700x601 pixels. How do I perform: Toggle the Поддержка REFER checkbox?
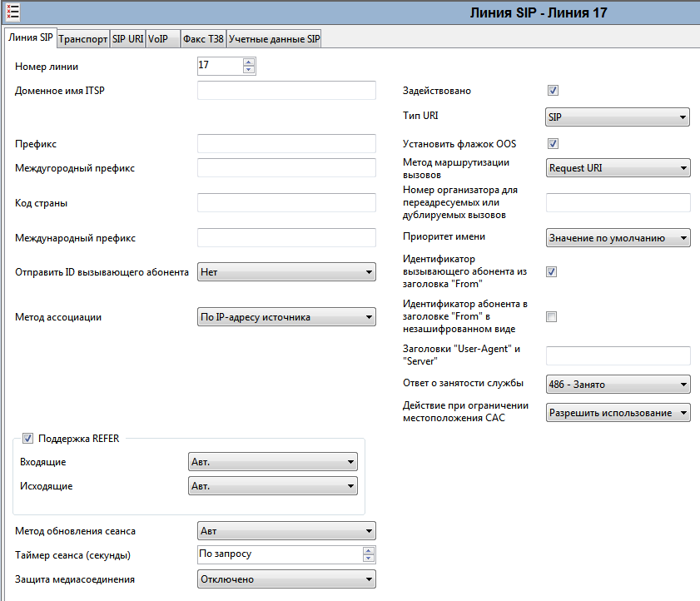tap(27, 439)
